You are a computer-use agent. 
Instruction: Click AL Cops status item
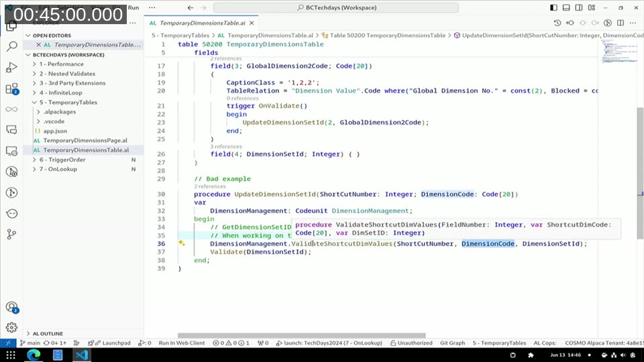(545, 343)
